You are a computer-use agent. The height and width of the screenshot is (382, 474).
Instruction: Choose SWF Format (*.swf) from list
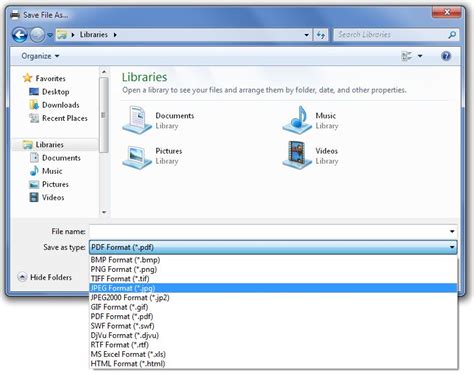coord(273,326)
